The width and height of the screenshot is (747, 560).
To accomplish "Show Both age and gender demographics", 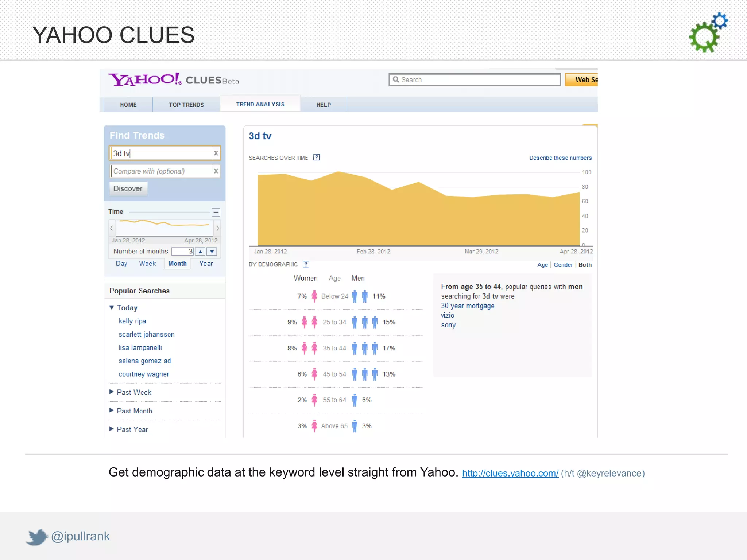I will click(585, 265).
